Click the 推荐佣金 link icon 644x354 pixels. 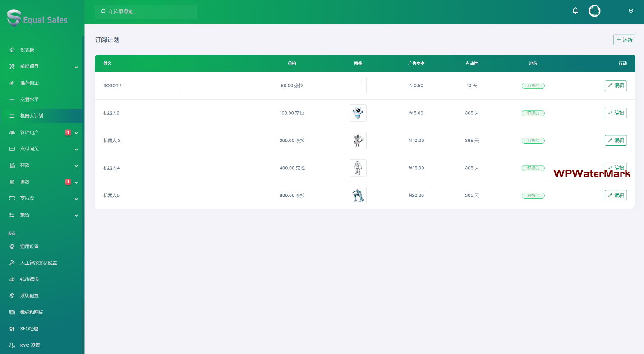(x=12, y=83)
